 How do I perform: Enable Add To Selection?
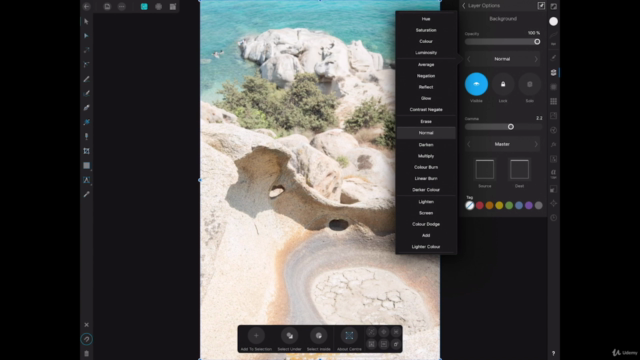(256, 336)
